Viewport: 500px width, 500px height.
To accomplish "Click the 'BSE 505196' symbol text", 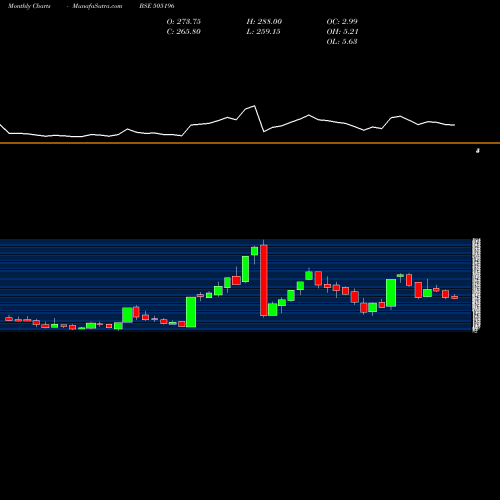I will [x=157, y=6].
